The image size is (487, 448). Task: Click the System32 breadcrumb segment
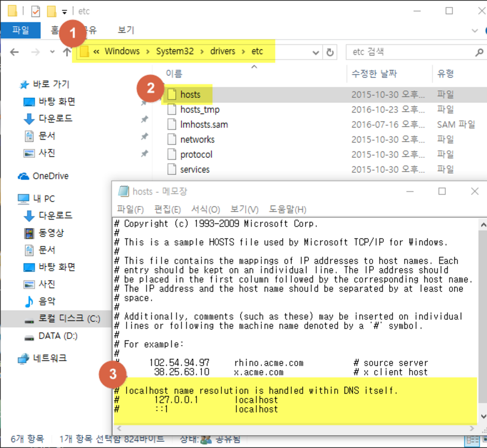(x=175, y=51)
